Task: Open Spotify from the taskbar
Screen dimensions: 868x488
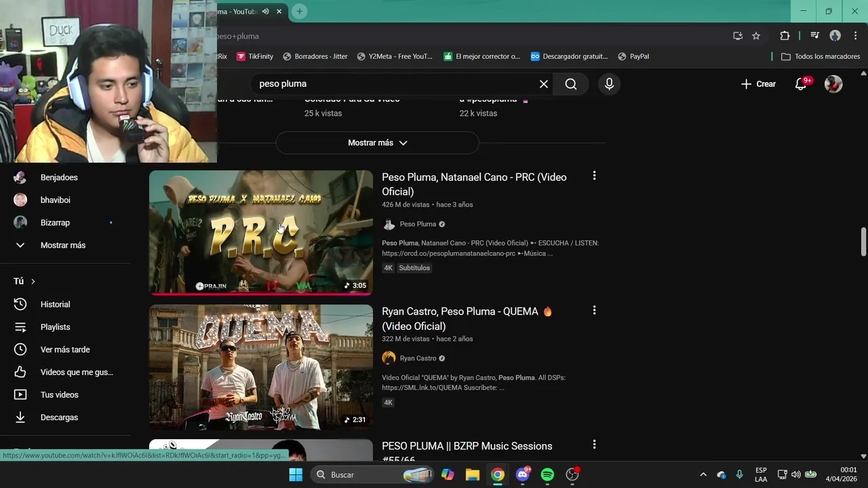Action: click(547, 474)
